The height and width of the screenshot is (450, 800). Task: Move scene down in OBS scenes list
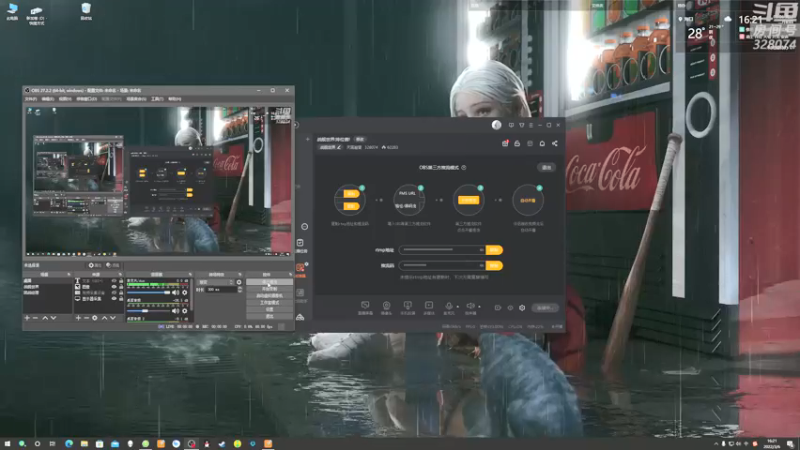[x=53, y=318]
